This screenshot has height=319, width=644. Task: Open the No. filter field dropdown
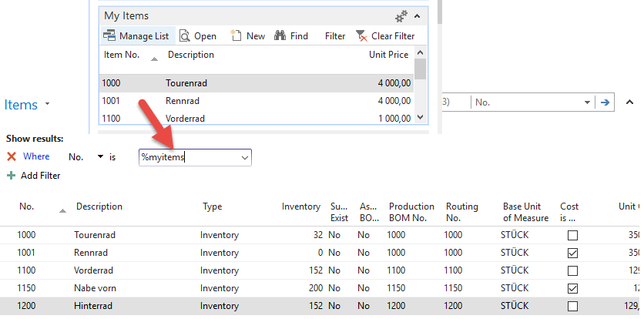99,157
